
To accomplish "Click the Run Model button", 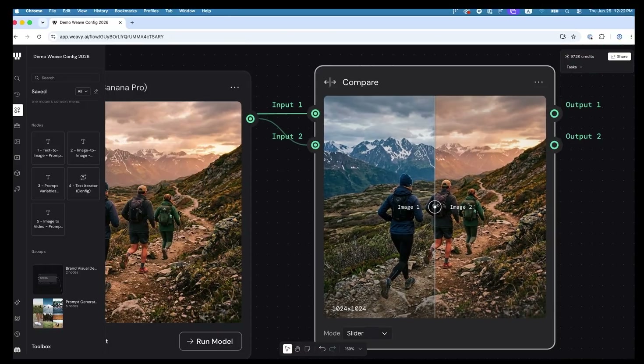I will 210,341.
